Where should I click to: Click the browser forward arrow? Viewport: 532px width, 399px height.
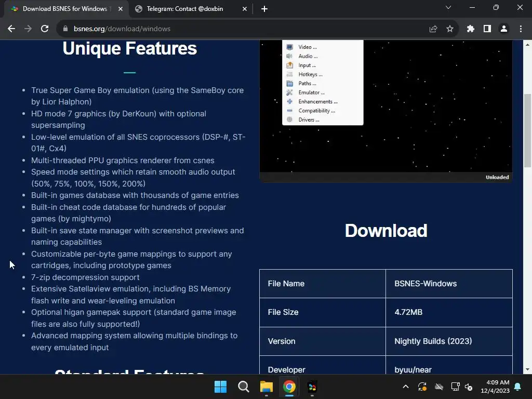coord(28,29)
